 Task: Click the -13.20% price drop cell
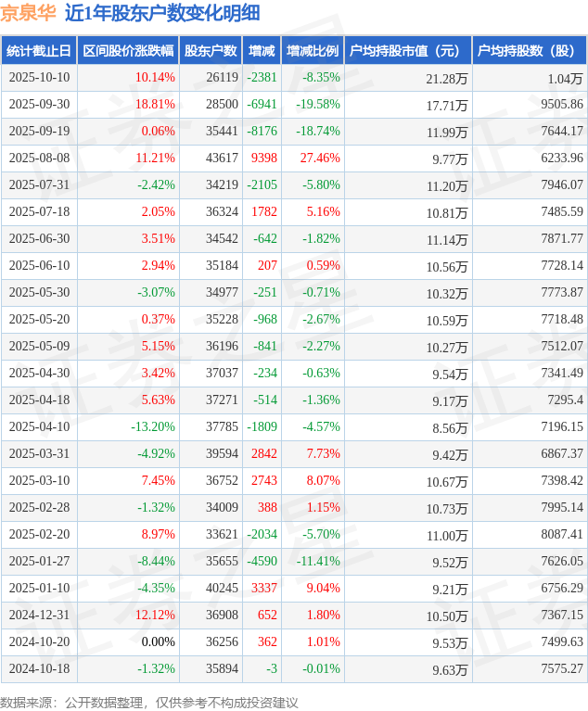pyautogui.click(x=153, y=427)
